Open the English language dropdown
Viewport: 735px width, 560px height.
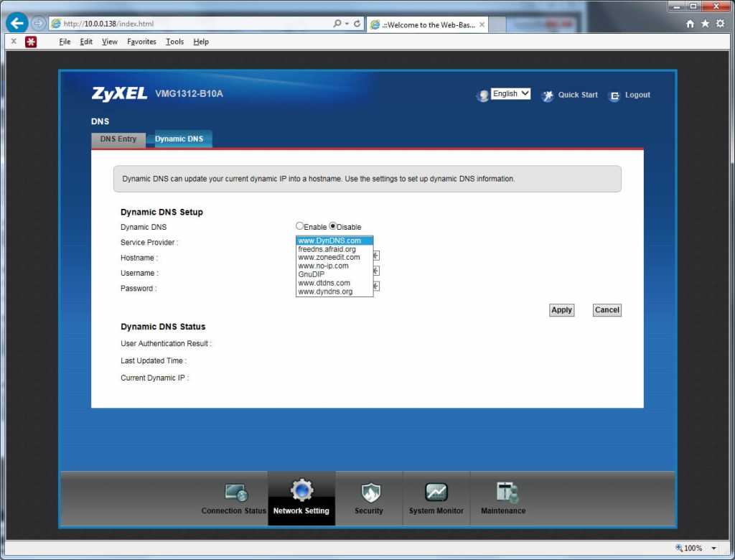click(x=510, y=94)
